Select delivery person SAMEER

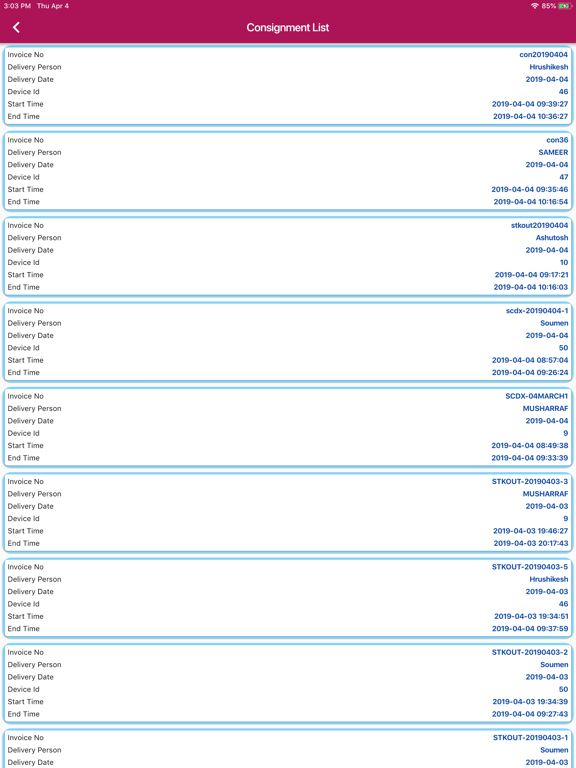(x=553, y=152)
